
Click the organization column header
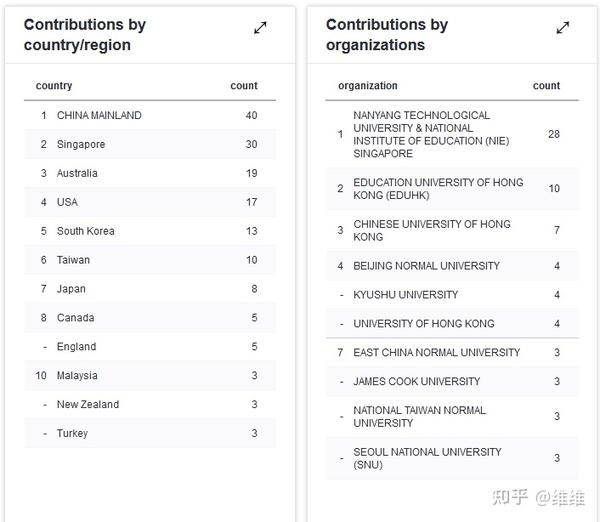point(368,86)
